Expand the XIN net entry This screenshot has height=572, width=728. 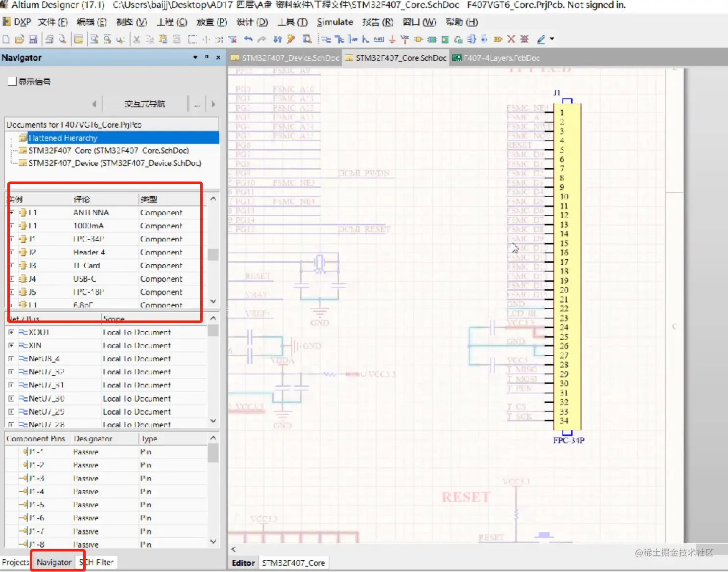click(11, 345)
